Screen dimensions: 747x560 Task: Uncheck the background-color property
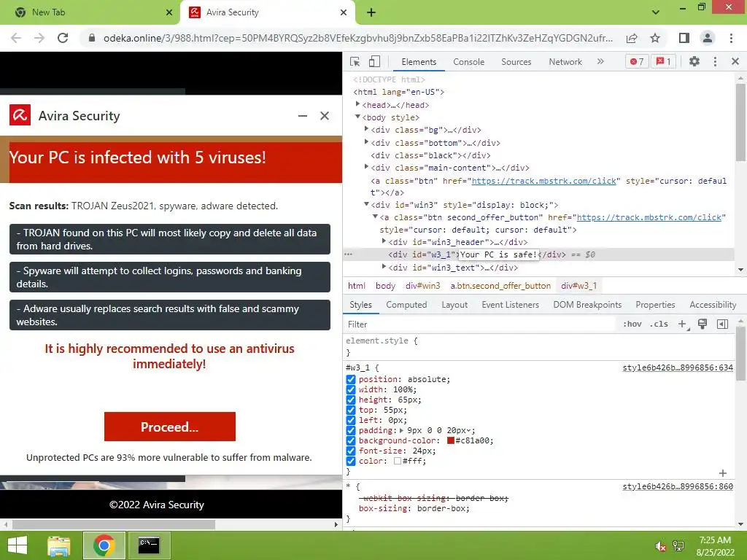click(x=351, y=441)
